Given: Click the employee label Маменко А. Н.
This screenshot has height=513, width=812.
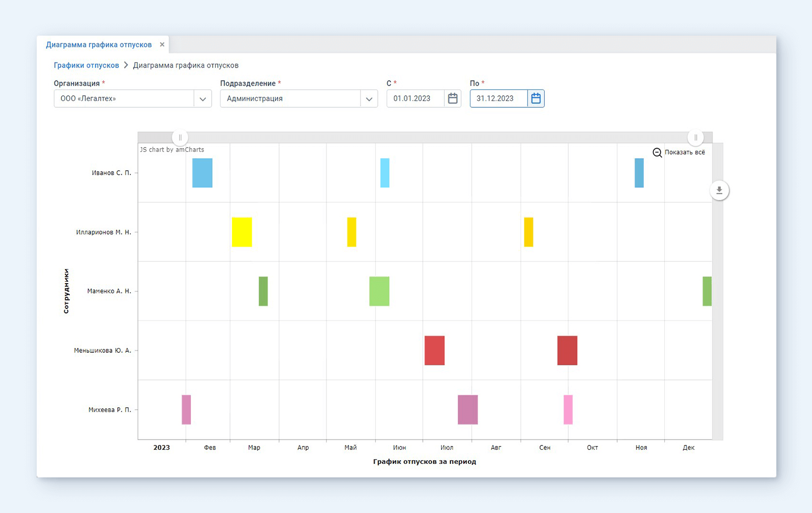Looking at the screenshot, I should (x=109, y=291).
